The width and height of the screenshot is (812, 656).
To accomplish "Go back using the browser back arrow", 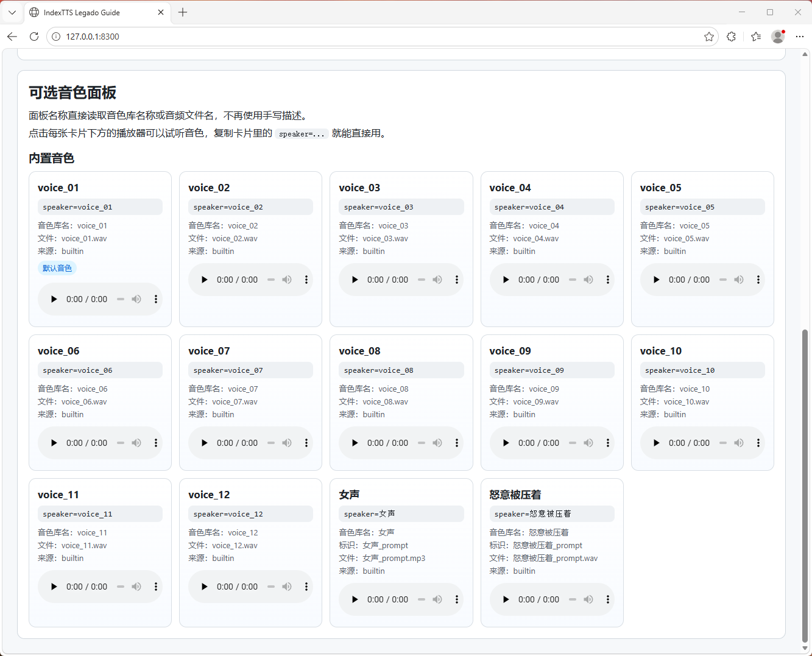I will point(12,37).
